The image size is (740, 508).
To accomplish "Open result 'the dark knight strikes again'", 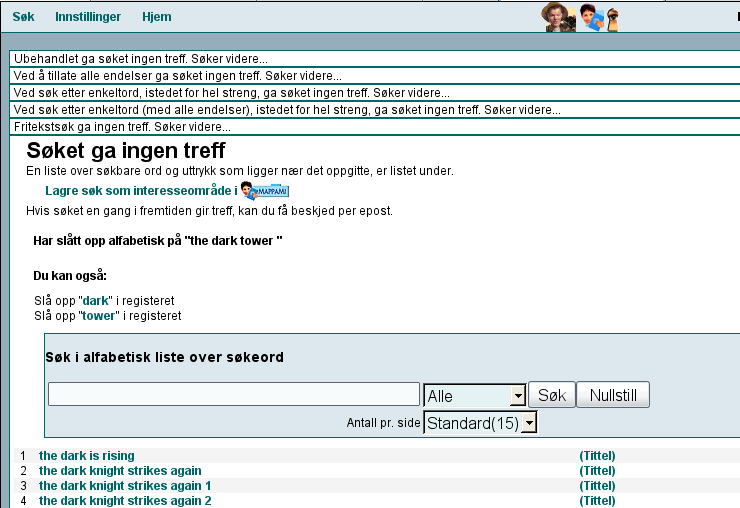I will (120, 471).
